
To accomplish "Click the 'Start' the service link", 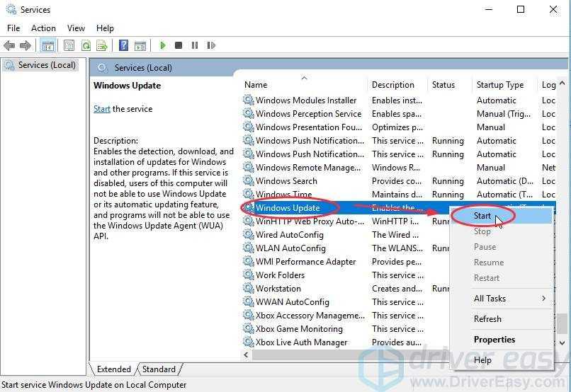I will click(102, 109).
